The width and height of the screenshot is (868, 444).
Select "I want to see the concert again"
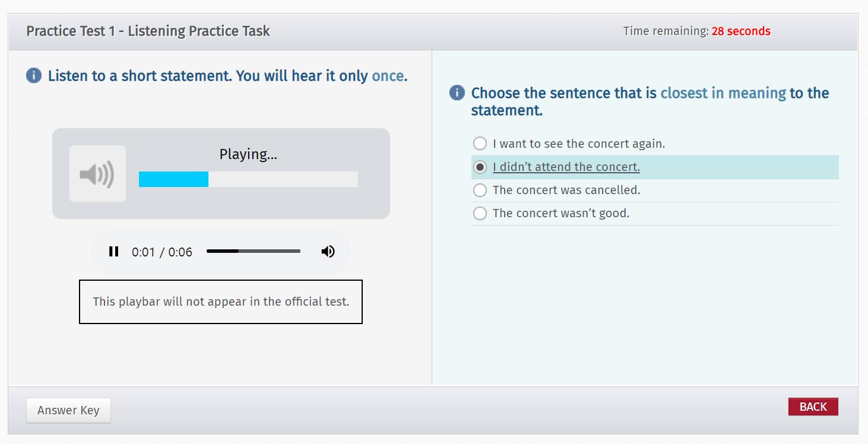[480, 144]
